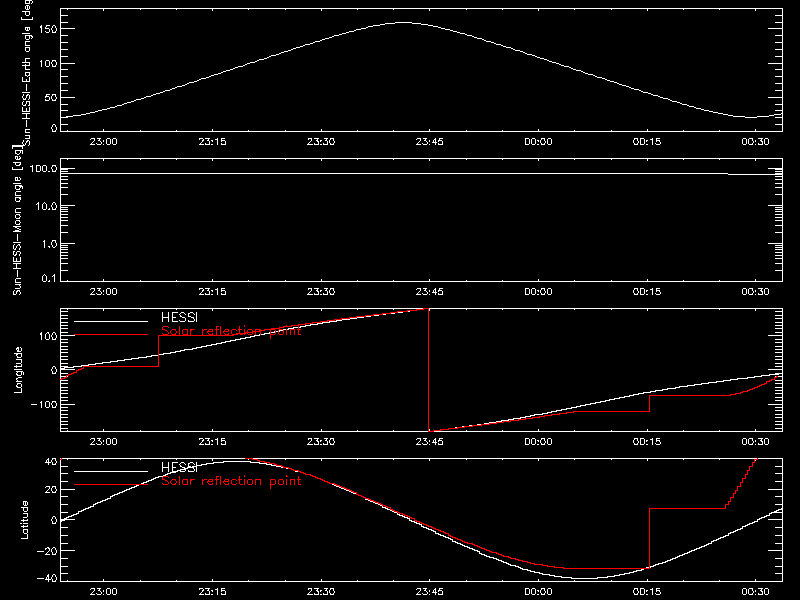Click peak of Sun-HESSI-Earth angle curve
Screen dimensions: 800x600
[403, 22]
